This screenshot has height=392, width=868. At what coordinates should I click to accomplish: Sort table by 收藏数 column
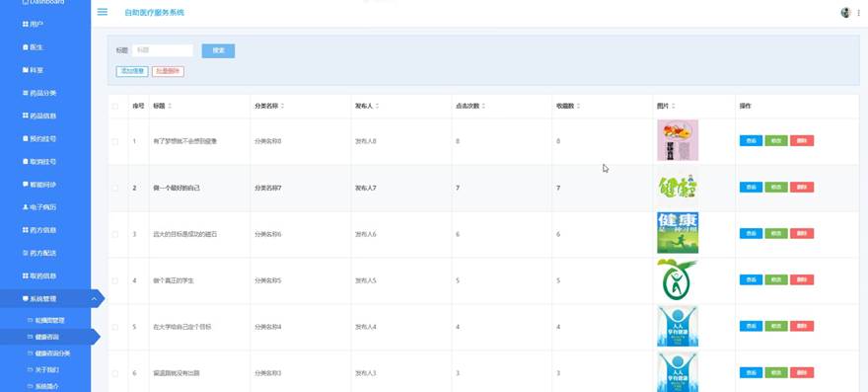click(x=578, y=106)
